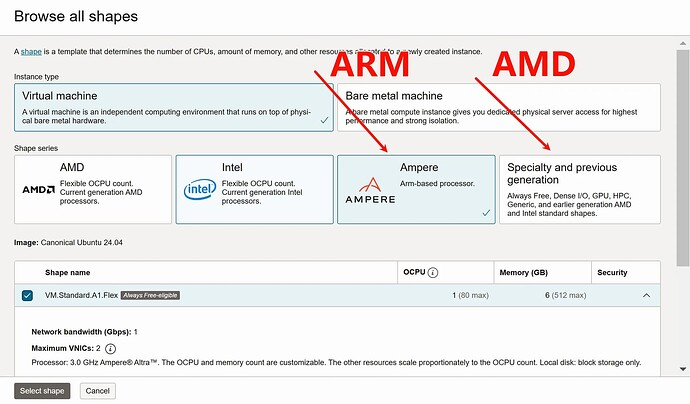Choose the AMD shape series card
690x404 pixels.
pos(93,189)
